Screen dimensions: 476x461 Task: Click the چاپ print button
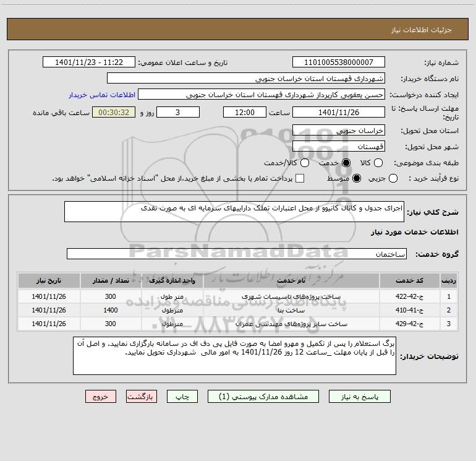(182, 397)
